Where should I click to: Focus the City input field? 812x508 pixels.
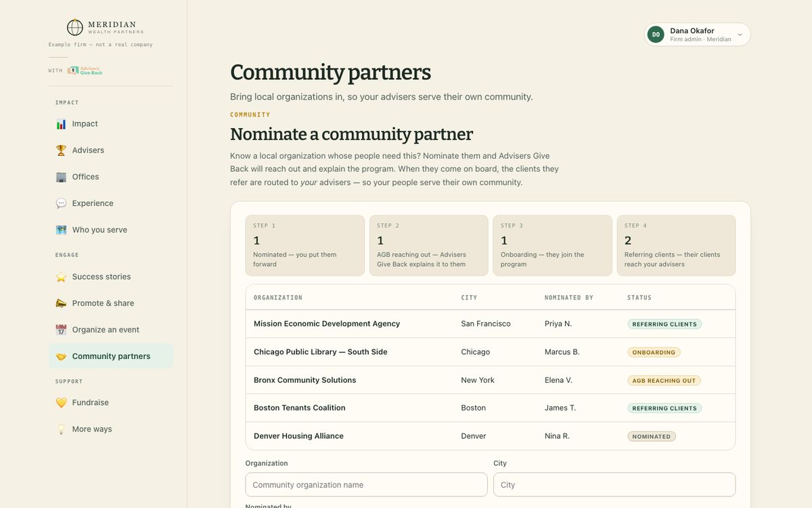coord(614,485)
